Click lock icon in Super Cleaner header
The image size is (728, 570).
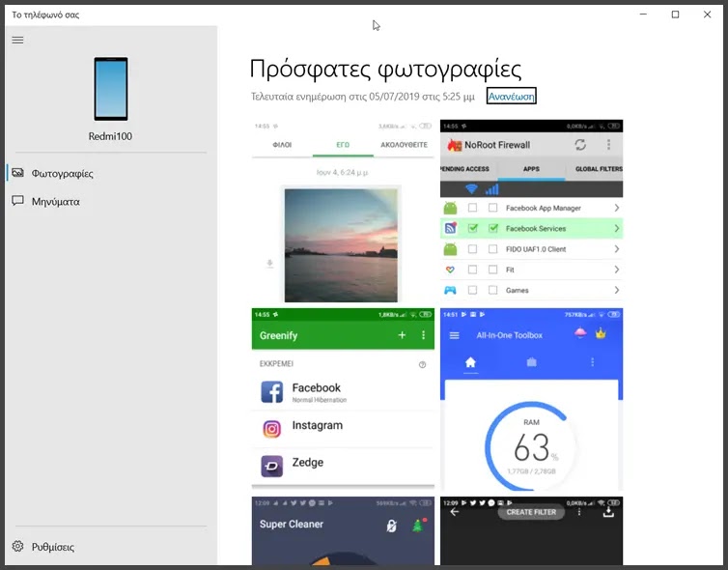pyautogui.click(x=391, y=526)
